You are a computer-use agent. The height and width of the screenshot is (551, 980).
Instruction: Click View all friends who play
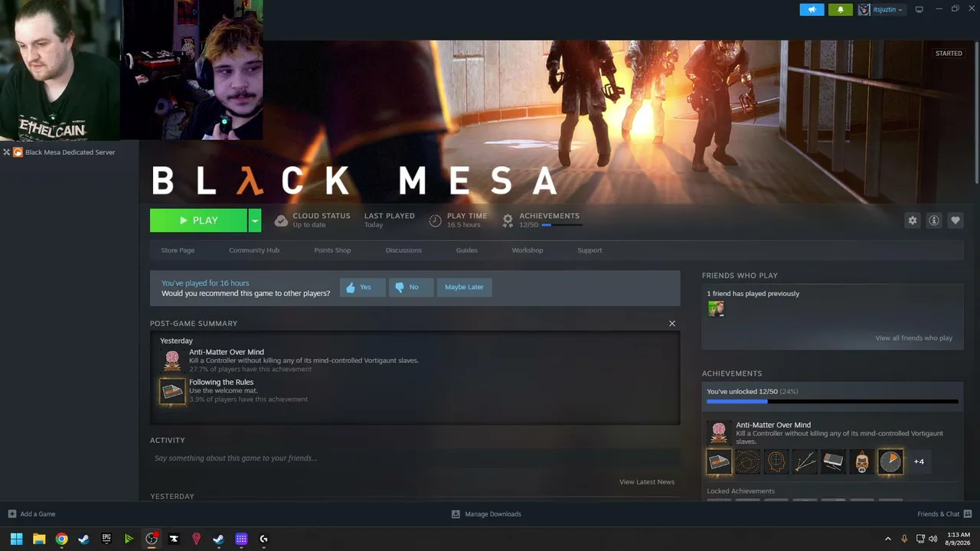pos(913,338)
